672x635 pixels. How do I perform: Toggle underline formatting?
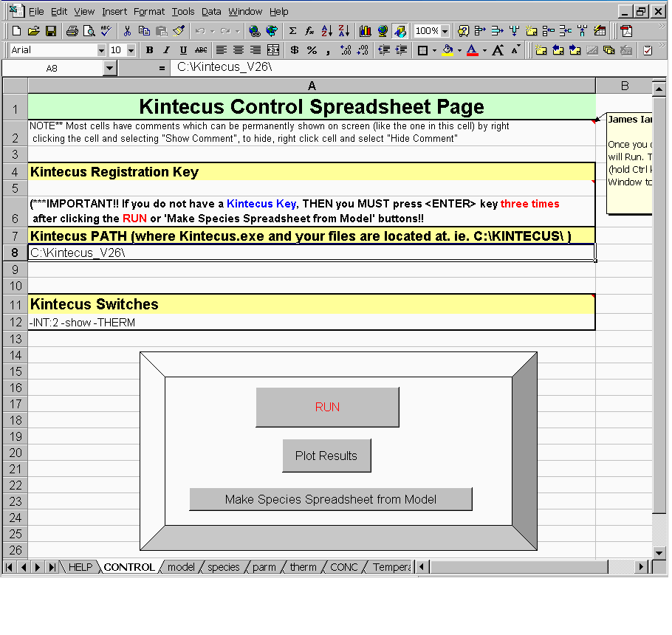pyautogui.click(x=183, y=50)
